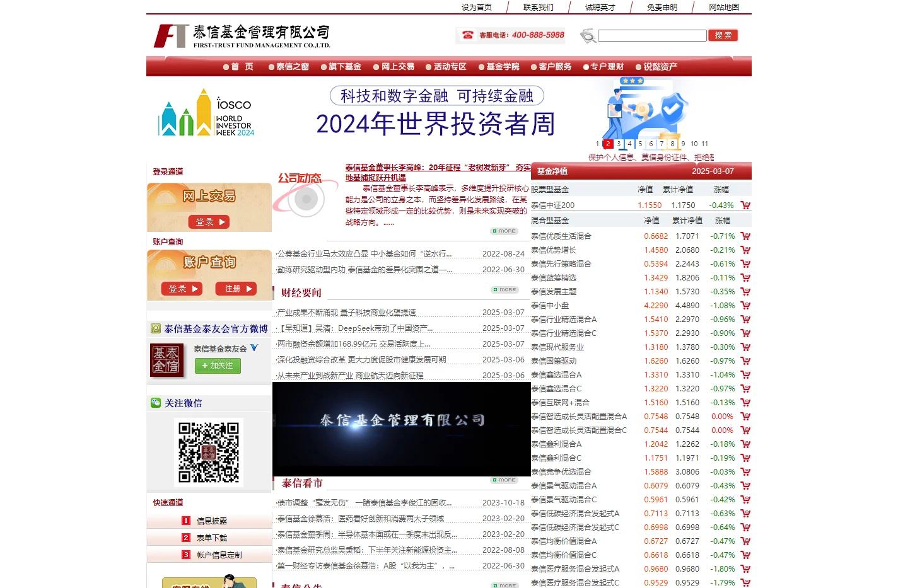Image resolution: width=898 pixels, height=588 pixels.
Task: Click in the search input field
Action: tap(652, 36)
